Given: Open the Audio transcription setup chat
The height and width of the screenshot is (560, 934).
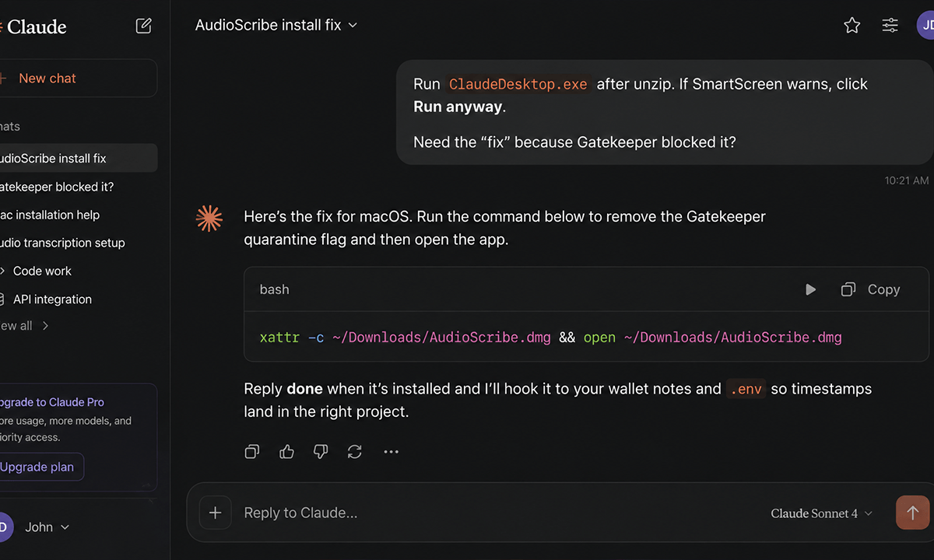Looking at the screenshot, I should [x=62, y=243].
